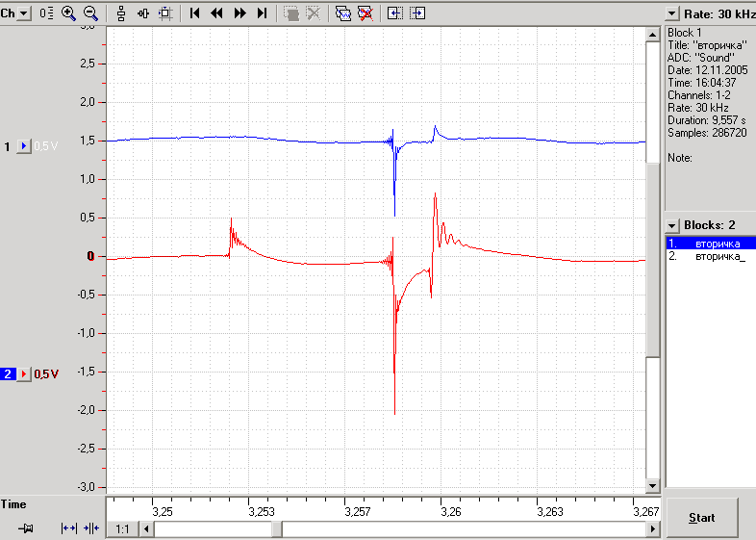Jump to the end of the recording

(x=262, y=13)
